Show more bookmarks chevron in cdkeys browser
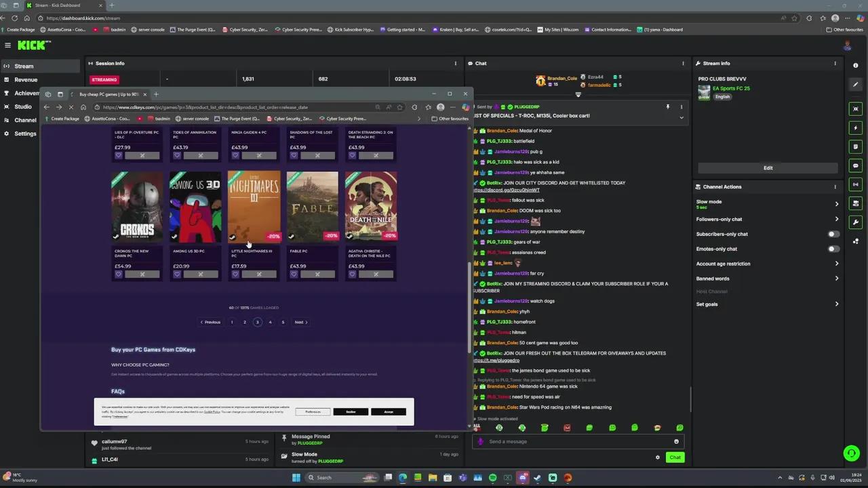The image size is (868, 488). point(418,119)
